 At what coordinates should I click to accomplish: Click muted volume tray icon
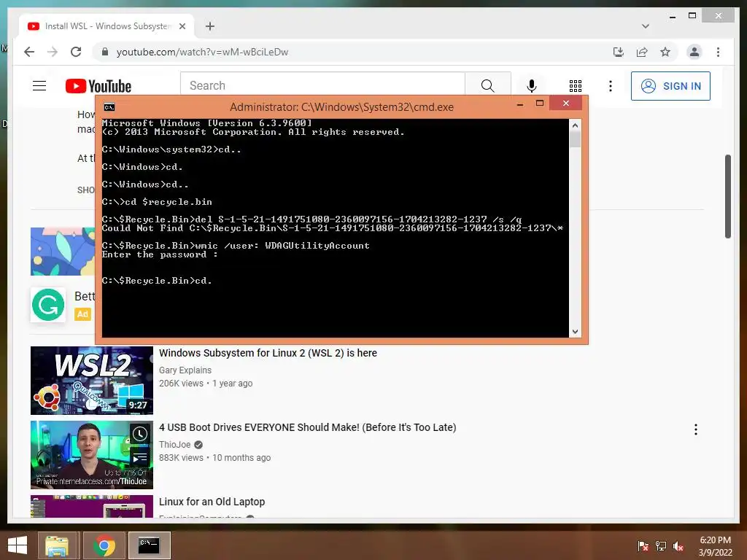[x=678, y=545]
